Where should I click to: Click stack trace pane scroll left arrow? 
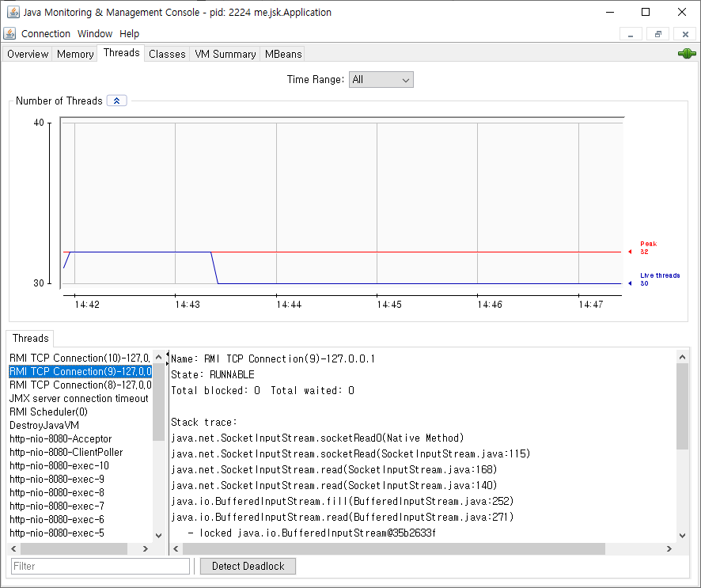coord(176,548)
